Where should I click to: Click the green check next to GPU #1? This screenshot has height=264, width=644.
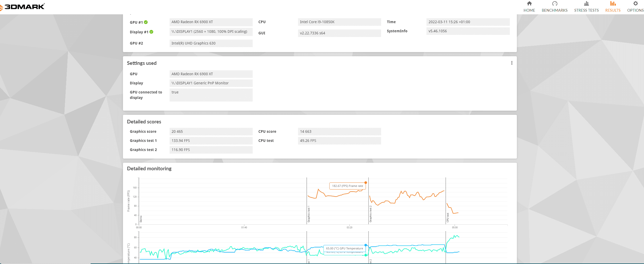[146, 22]
